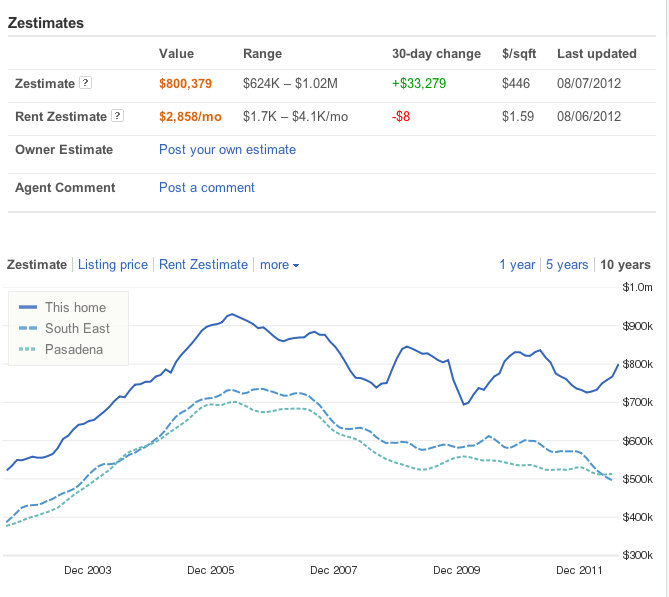669x597 pixels.
Task: Select the $800k axis label
Action: (637, 364)
